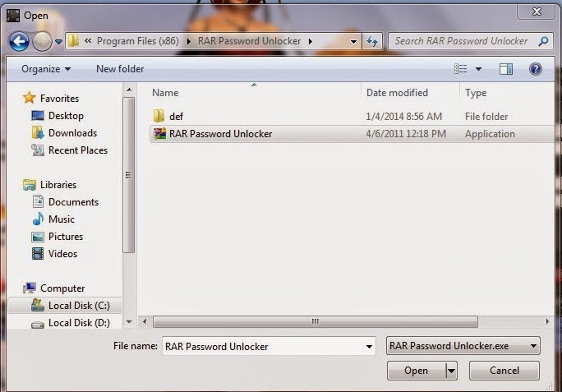Image resolution: width=562 pixels, height=392 pixels.
Task: Click the Libraries icon
Action: click(30, 185)
